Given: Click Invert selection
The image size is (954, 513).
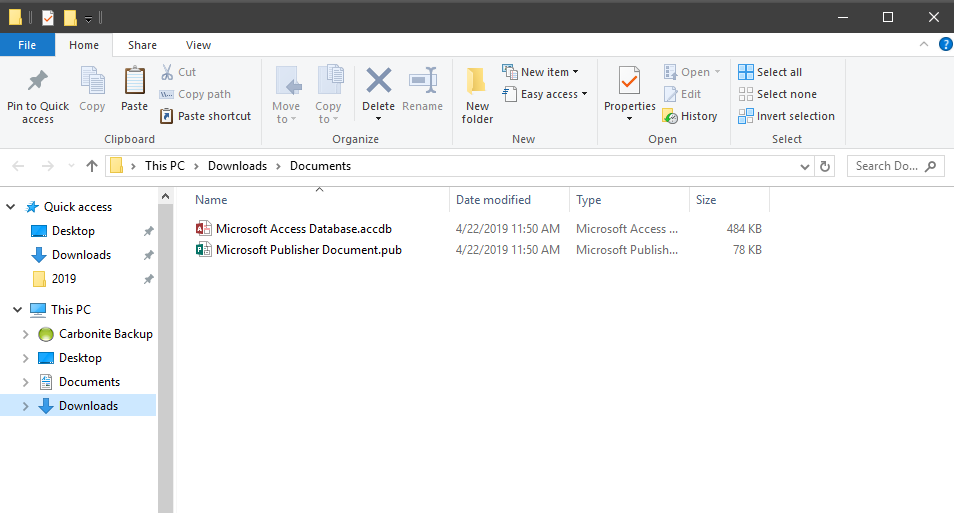Looking at the screenshot, I should [786, 116].
